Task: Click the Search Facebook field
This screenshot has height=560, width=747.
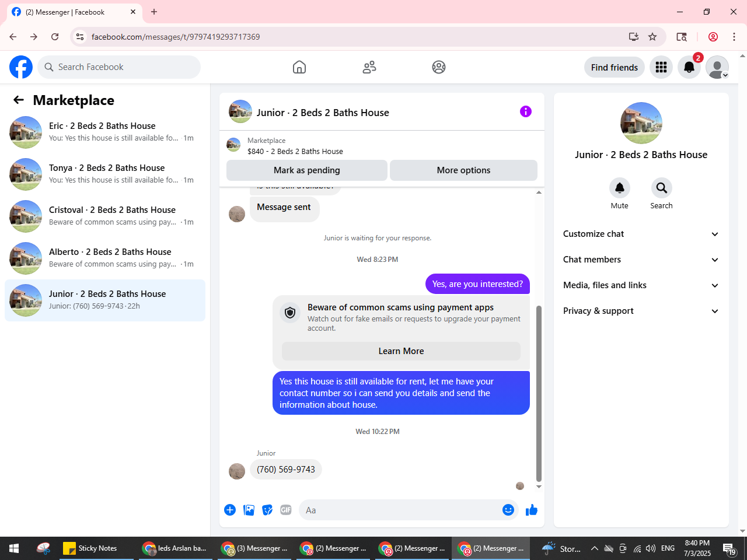Action: point(119,67)
